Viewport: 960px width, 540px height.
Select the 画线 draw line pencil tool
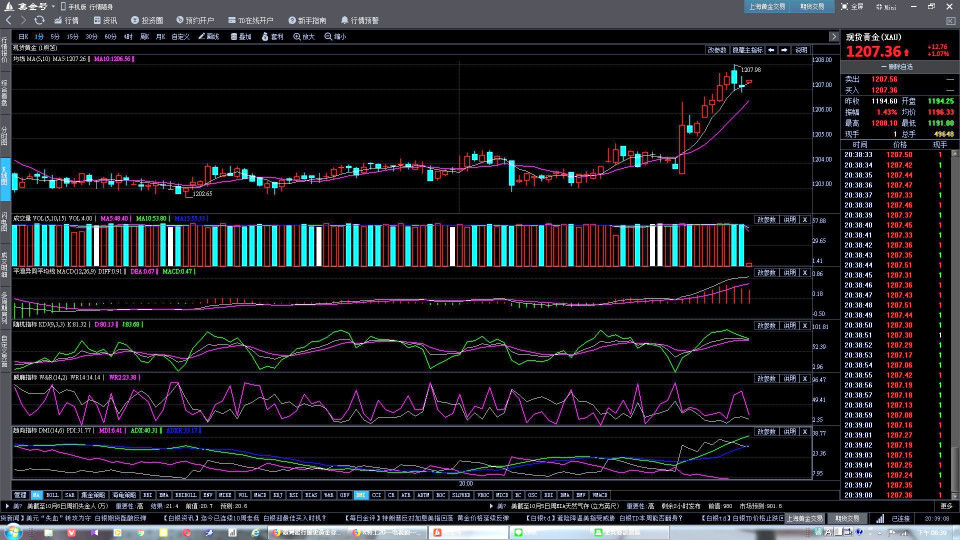pyautogui.click(x=207, y=36)
